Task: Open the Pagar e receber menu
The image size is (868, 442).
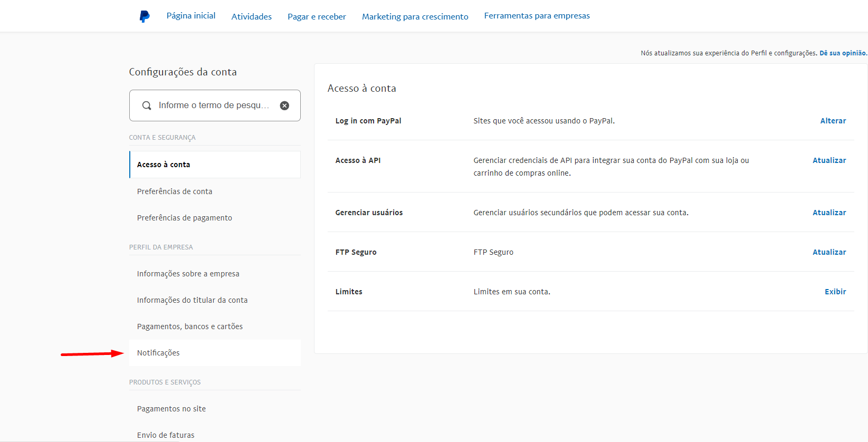Action: point(317,17)
